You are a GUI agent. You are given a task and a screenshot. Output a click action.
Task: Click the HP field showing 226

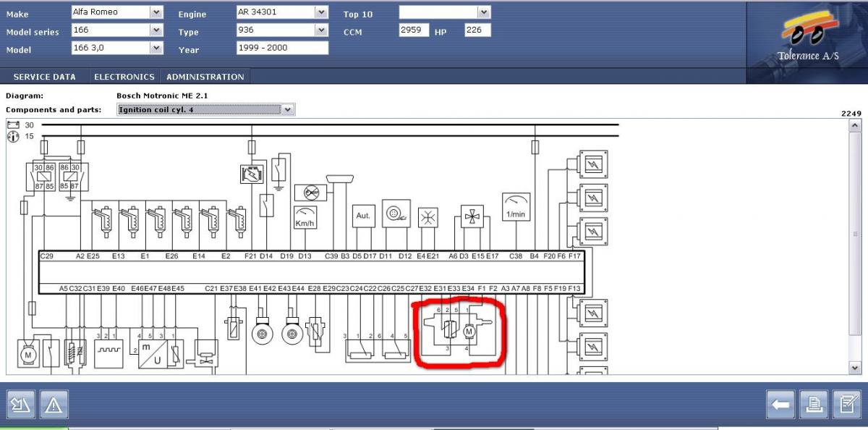click(478, 30)
